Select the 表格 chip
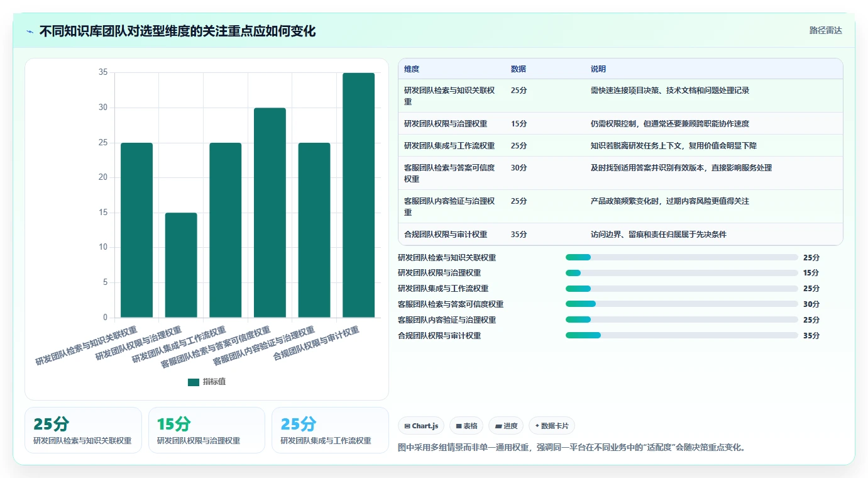Viewport: 868px width, 478px height. click(x=466, y=426)
